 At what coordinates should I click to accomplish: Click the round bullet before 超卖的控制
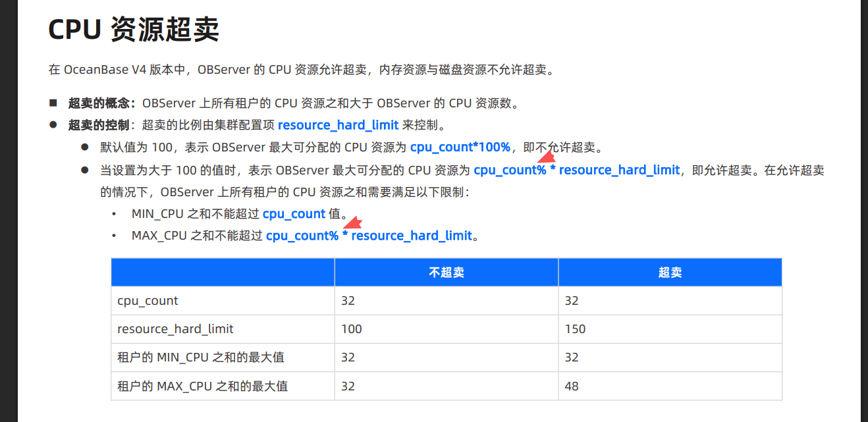[53, 125]
